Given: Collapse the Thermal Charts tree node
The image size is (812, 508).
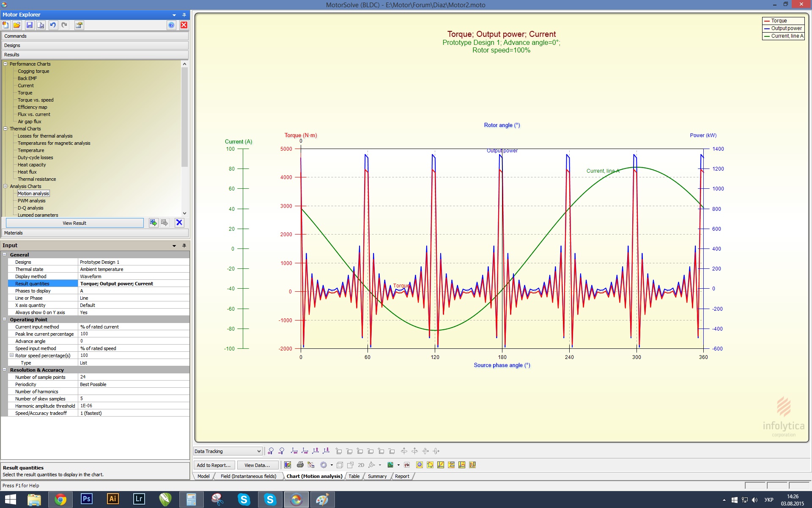Looking at the screenshot, I should point(5,129).
